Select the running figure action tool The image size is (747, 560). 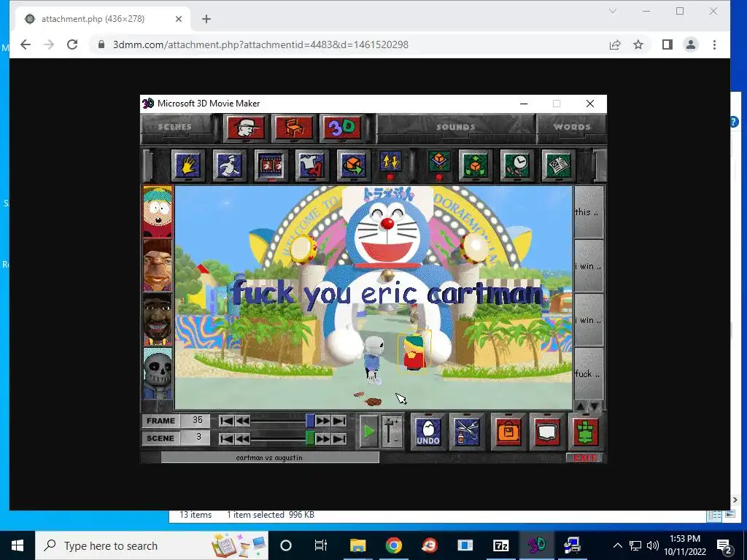tap(229, 166)
